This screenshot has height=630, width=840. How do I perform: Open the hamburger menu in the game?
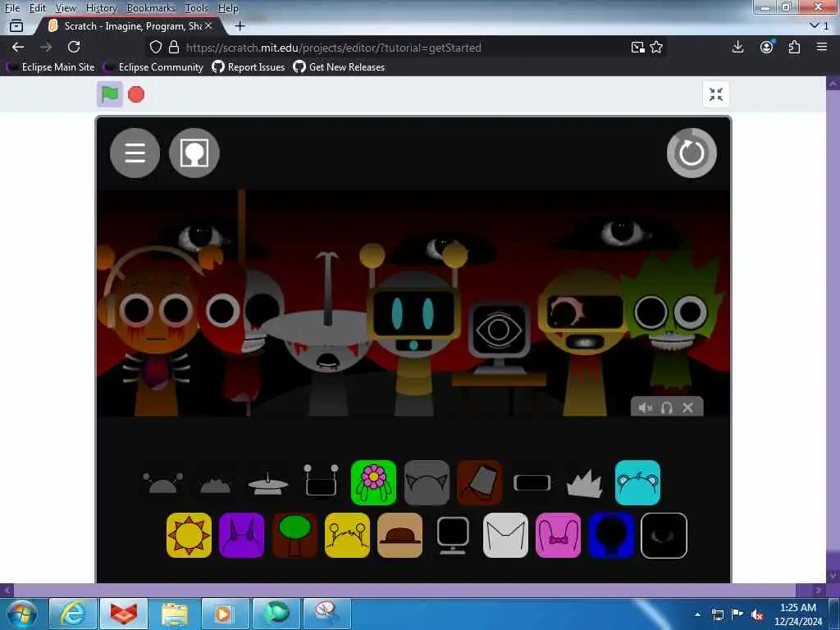[135, 153]
